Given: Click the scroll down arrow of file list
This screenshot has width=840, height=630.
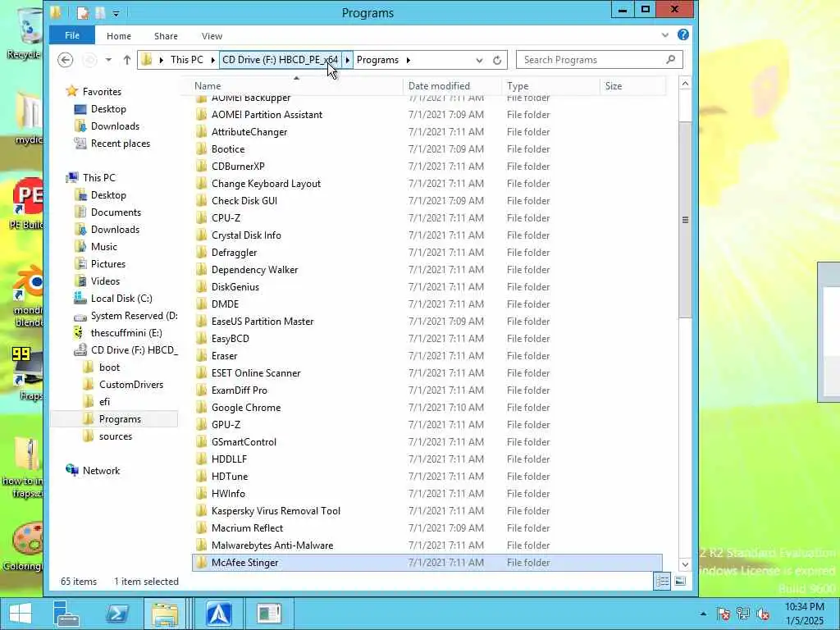Looking at the screenshot, I should coord(685,564).
